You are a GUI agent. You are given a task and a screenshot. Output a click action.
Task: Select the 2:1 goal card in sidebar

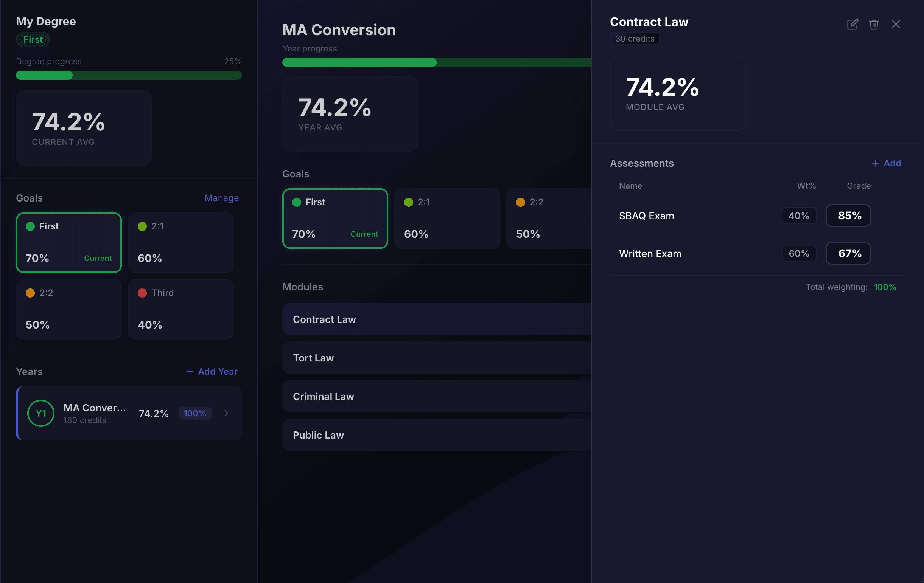(x=181, y=243)
